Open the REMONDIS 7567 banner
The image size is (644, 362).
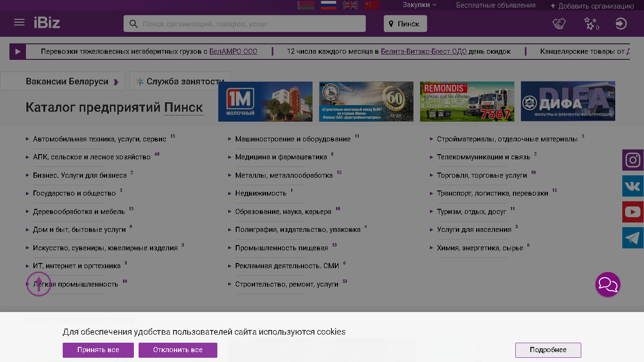467,101
